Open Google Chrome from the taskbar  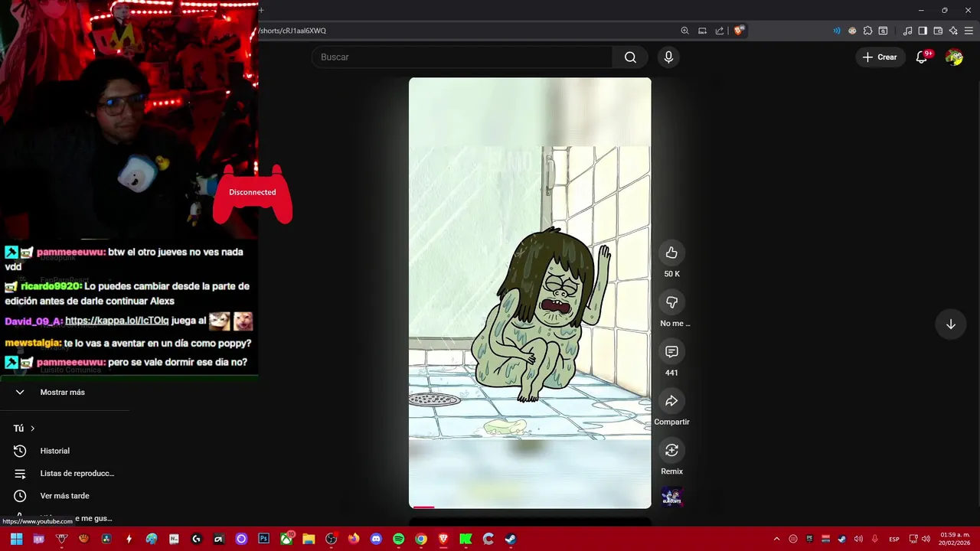pos(420,539)
